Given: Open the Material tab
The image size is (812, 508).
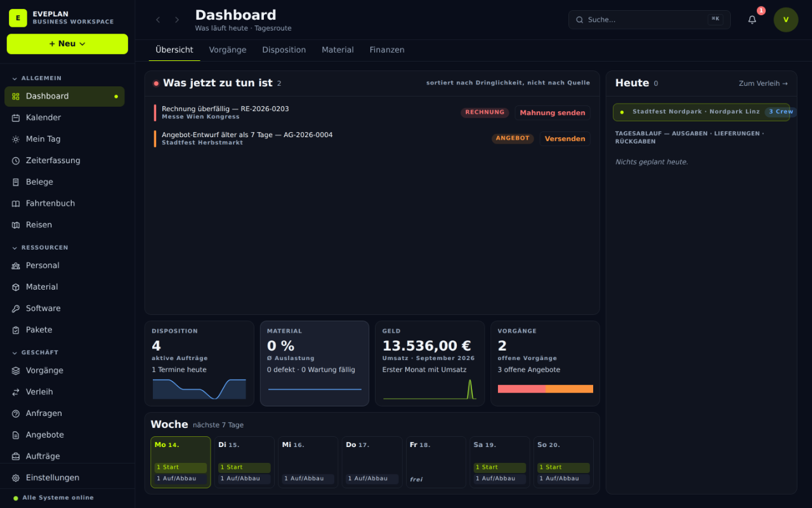Looking at the screenshot, I should point(337,50).
